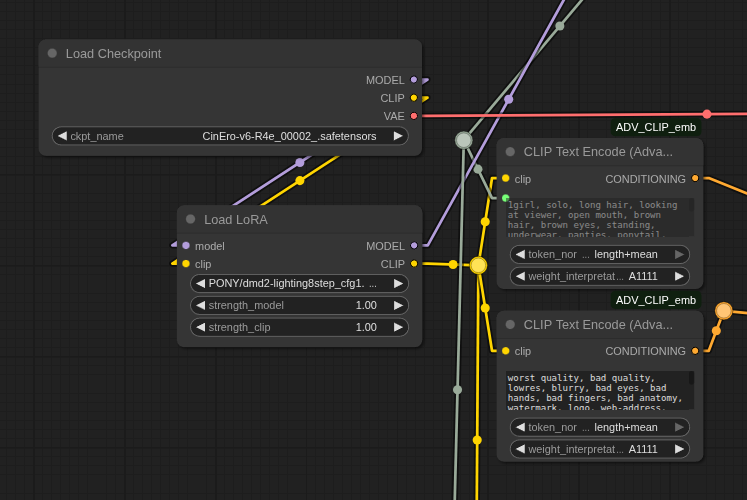Image resolution: width=747 pixels, height=500 pixels.
Task: Click the strength_model value slider field
Action: coord(299,305)
